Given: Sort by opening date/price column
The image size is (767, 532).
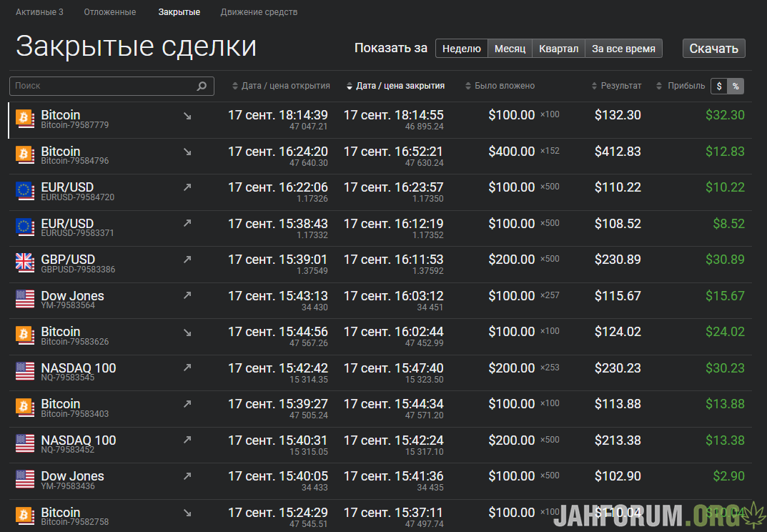Looking at the screenshot, I should 281,86.
